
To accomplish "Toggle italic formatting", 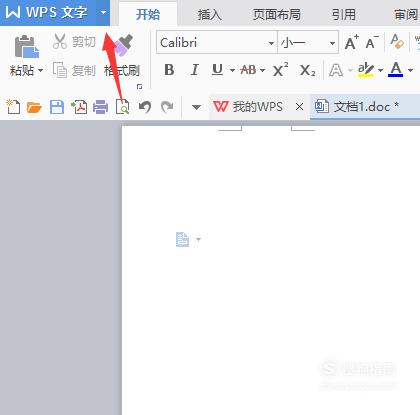I will pos(194,70).
